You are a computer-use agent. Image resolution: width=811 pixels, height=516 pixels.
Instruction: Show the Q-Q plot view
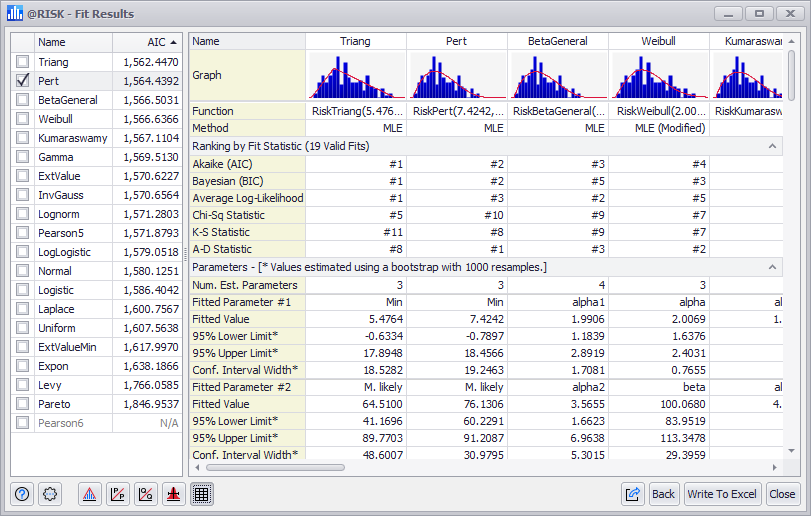point(146,494)
